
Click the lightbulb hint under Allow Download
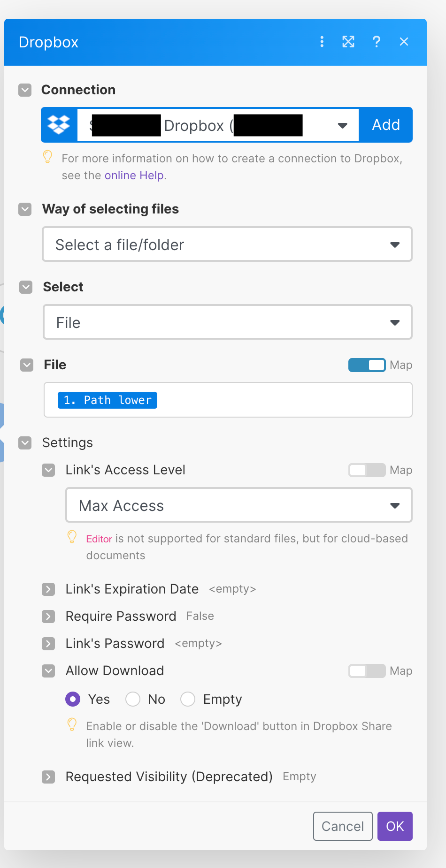[72, 724]
